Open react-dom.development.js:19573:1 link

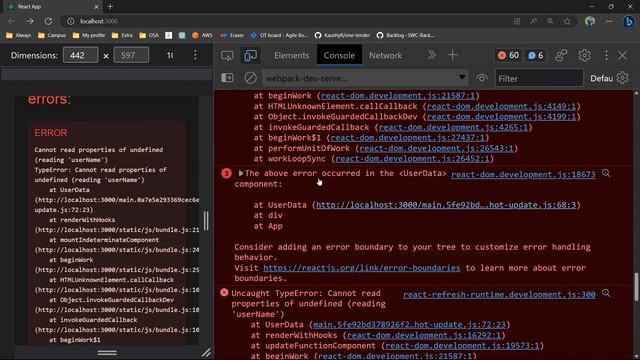(x=462, y=346)
